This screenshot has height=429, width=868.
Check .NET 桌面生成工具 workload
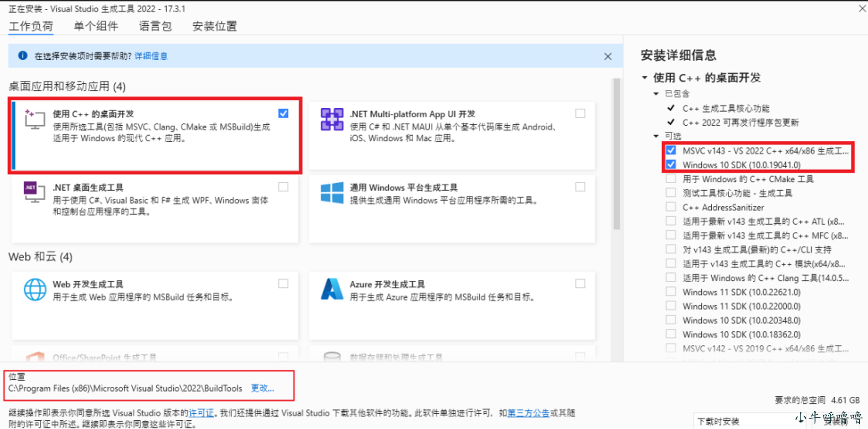coord(283,187)
